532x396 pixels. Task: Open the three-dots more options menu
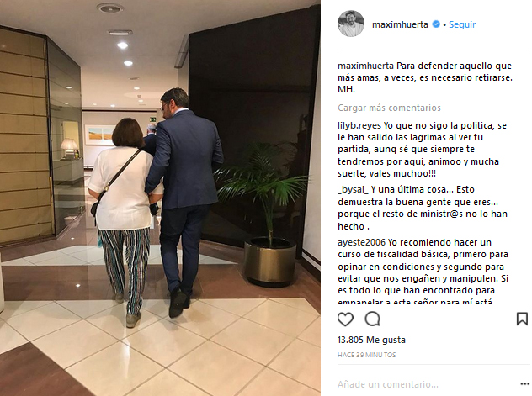[525, 383]
